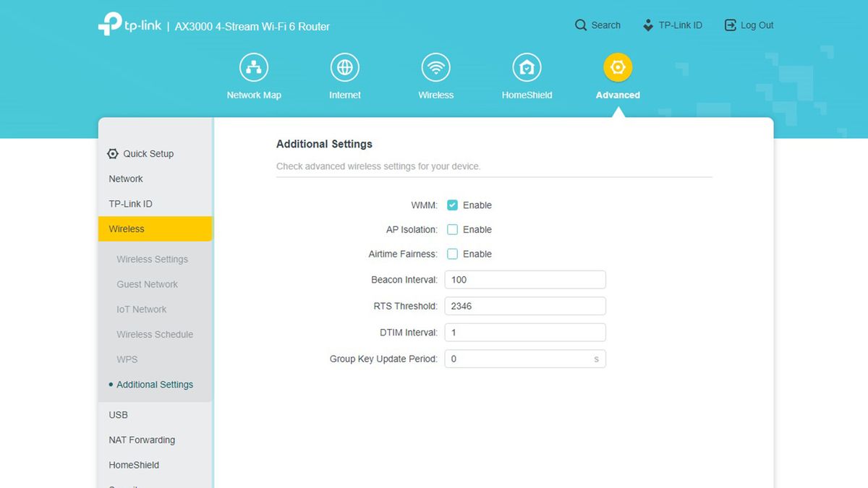Click the Wireless tab label
Image resolution: width=868 pixels, height=488 pixels.
click(436, 95)
